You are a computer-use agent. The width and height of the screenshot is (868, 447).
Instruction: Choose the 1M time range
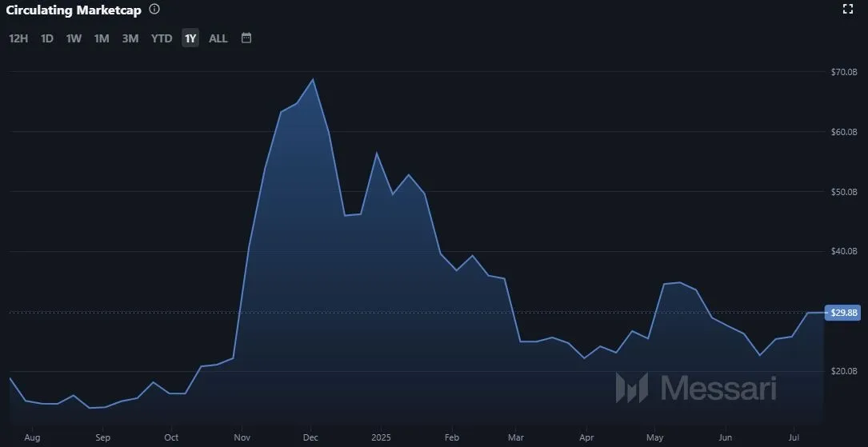102,38
